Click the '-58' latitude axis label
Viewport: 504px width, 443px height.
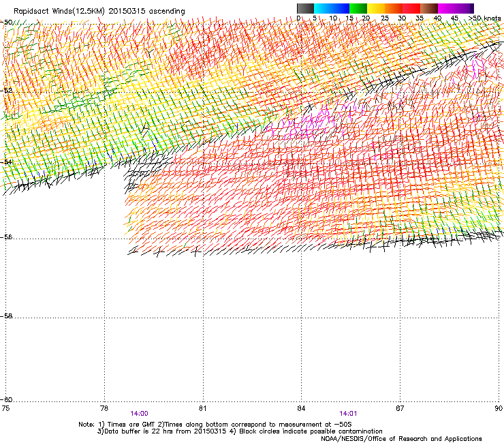[x=6, y=316]
